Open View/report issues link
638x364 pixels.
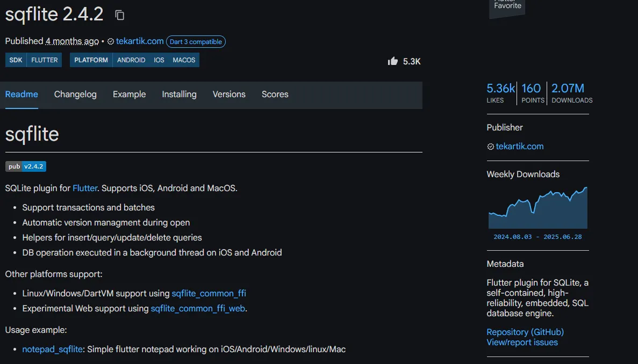[x=522, y=342]
